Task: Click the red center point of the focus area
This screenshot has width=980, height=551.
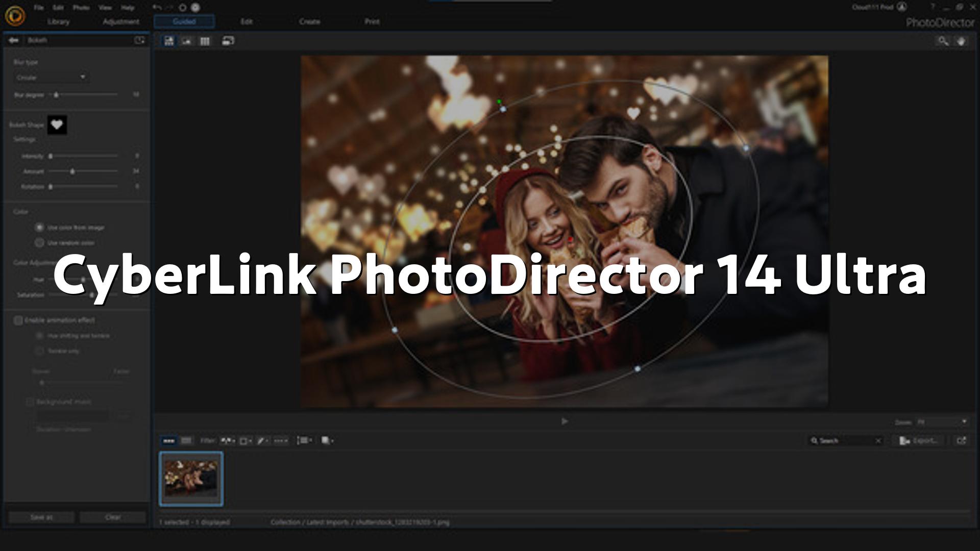Action: coord(570,239)
